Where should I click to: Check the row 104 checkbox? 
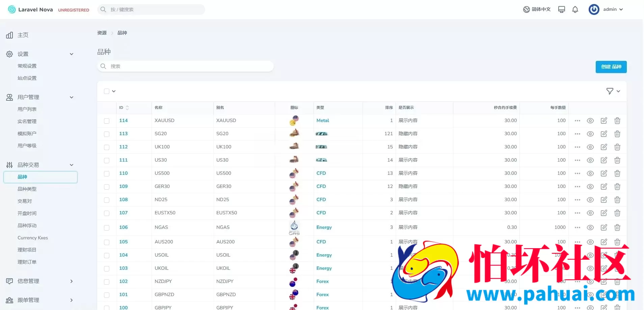click(x=107, y=256)
